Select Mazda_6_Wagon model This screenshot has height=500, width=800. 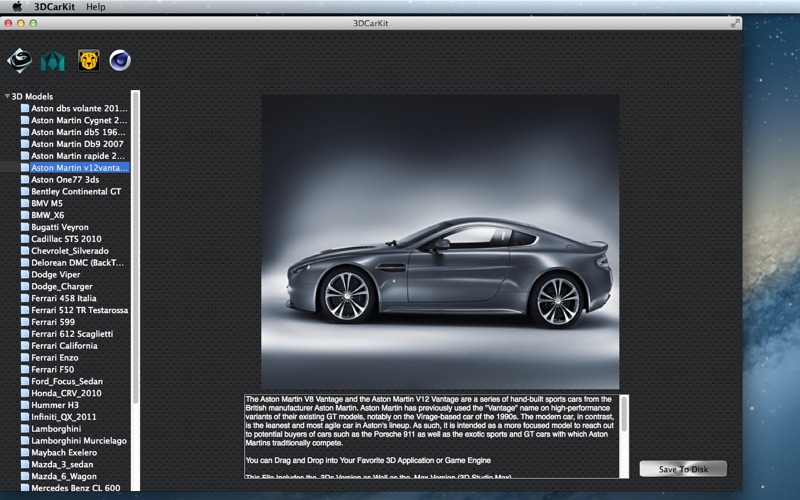[x=64, y=476]
